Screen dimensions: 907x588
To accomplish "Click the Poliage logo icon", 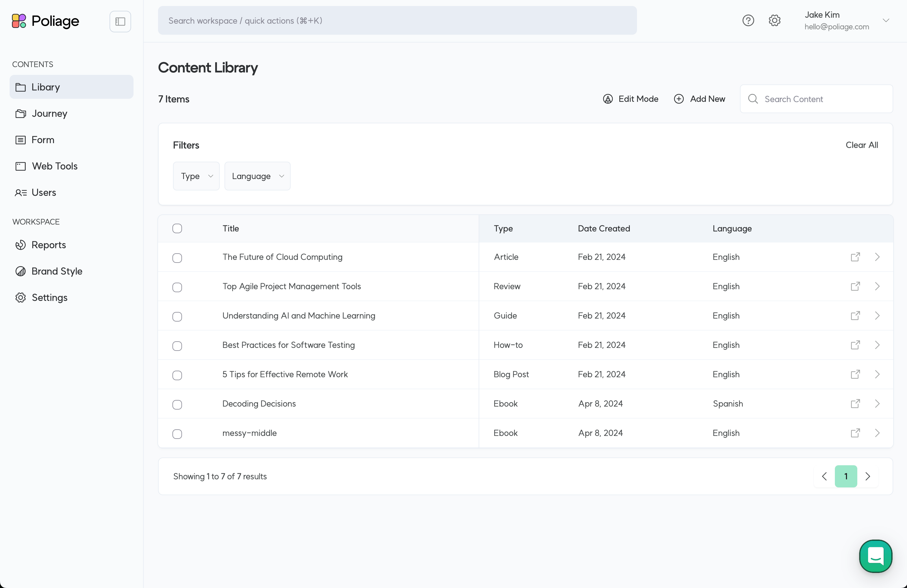I will click(x=19, y=20).
